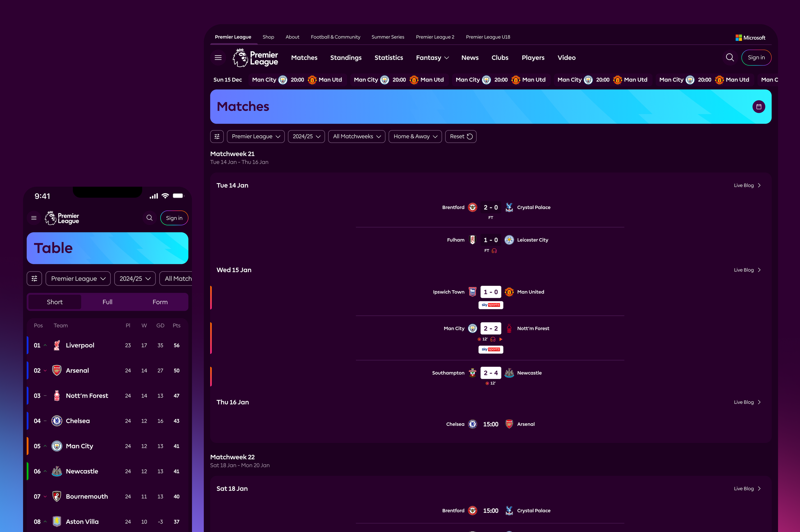
Task: Select the Short table view
Action: (55, 302)
